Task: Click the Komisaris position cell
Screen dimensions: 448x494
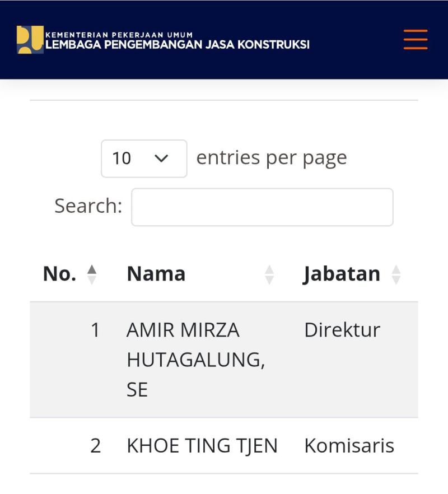Action: coord(349,446)
